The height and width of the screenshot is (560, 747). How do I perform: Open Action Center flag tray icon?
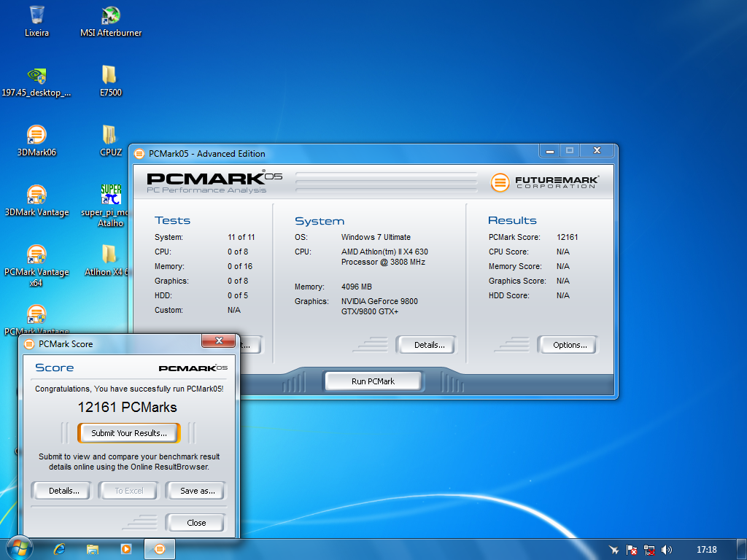click(631, 550)
